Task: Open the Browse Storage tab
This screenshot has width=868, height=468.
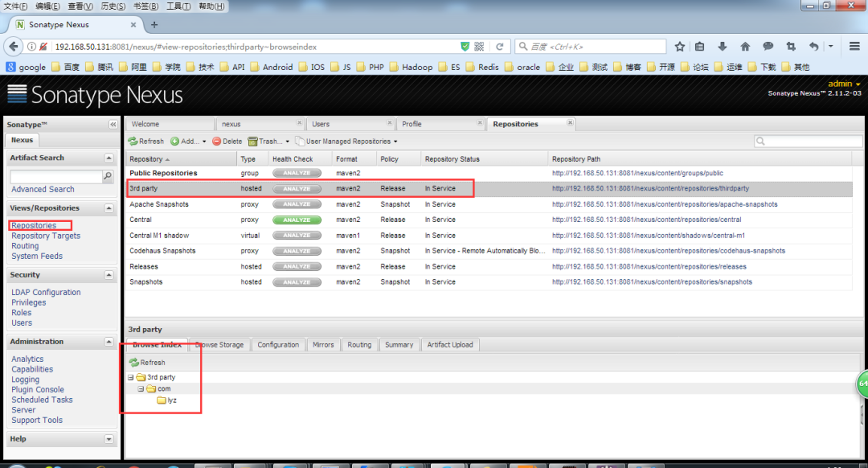Action: pyautogui.click(x=219, y=345)
